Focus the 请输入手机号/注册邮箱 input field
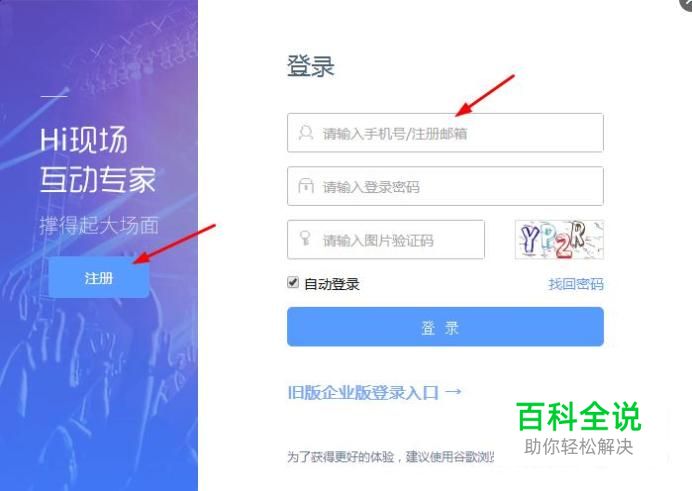Viewport: 692px width, 491px height. pyautogui.click(x=445, y=133)
